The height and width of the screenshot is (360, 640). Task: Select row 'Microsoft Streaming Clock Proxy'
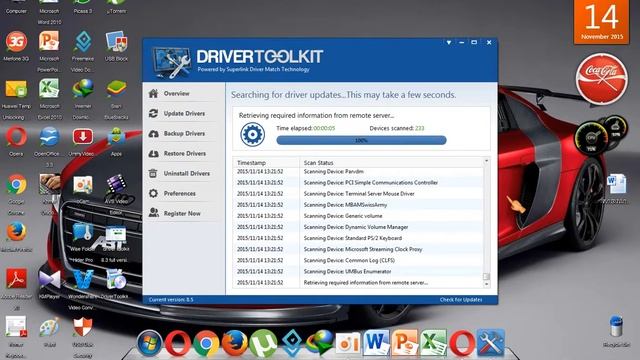click(358, 249)
